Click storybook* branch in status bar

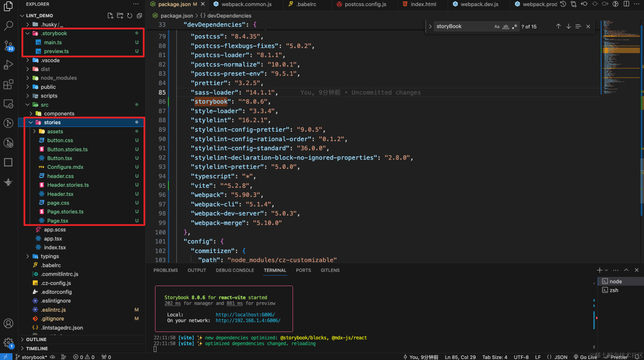point(31,357)
